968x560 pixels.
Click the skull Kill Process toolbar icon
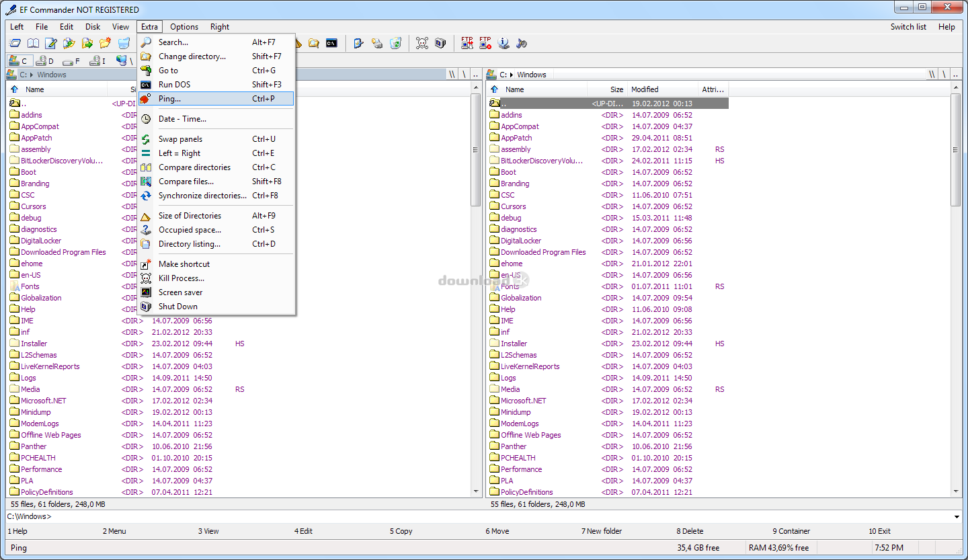click(421, 44)
